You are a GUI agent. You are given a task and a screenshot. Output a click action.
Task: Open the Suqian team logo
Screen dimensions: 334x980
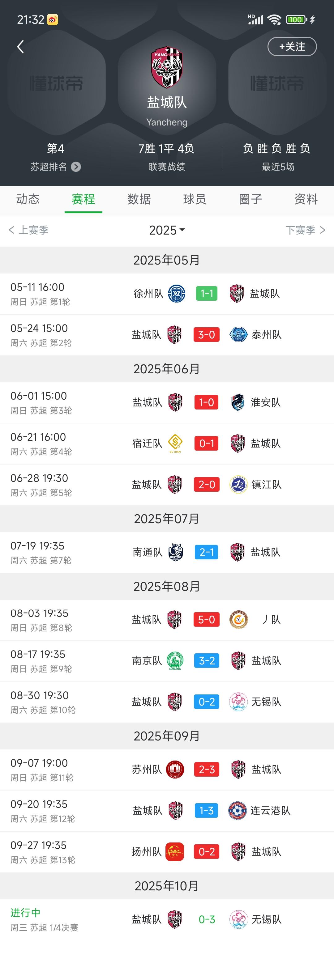click(175, 443)
